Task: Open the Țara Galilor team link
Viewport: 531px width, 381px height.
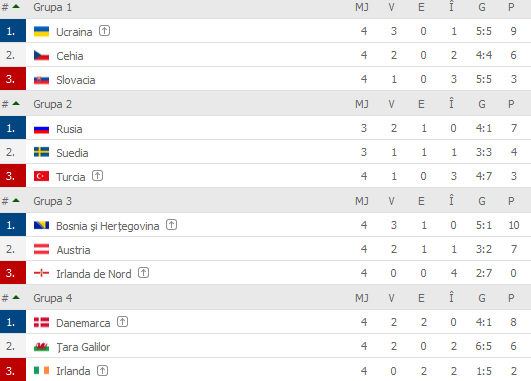Action: click(x=83, y=347)
